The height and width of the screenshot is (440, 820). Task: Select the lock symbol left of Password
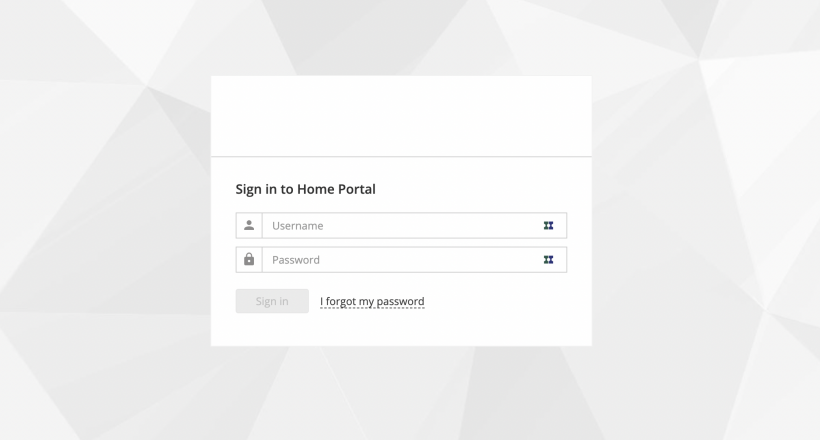point(249,260)
